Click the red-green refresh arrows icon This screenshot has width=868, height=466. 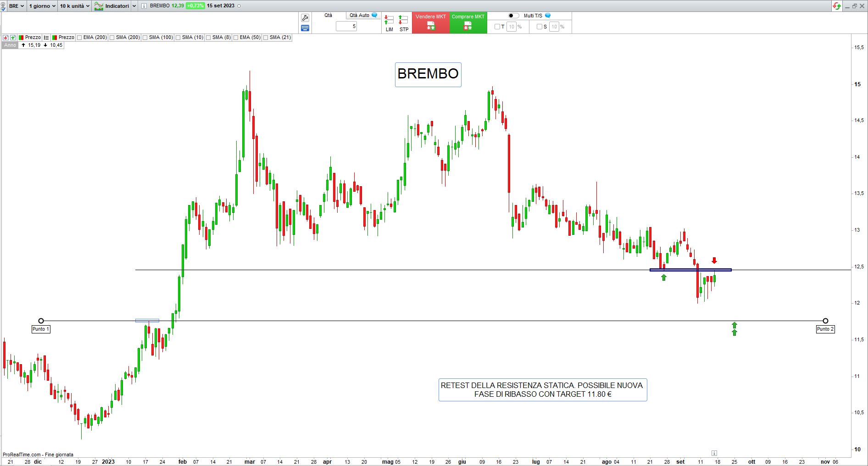[x=837, y=6]
